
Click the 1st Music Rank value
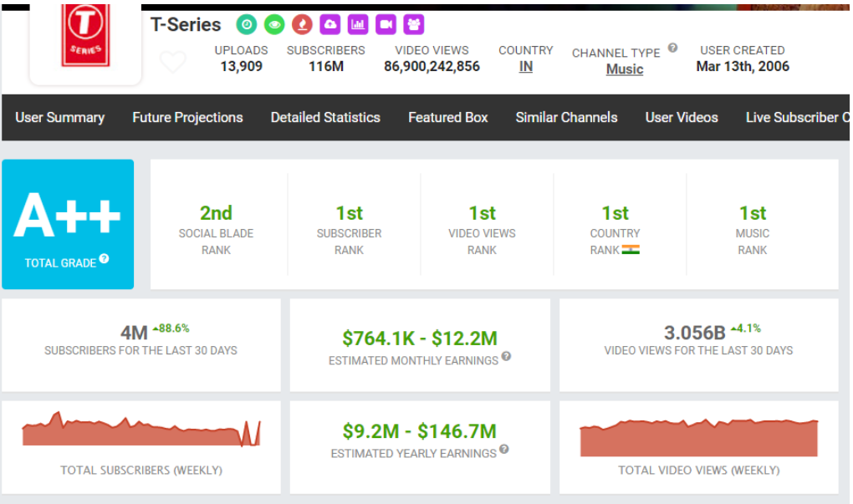[753, 212]
